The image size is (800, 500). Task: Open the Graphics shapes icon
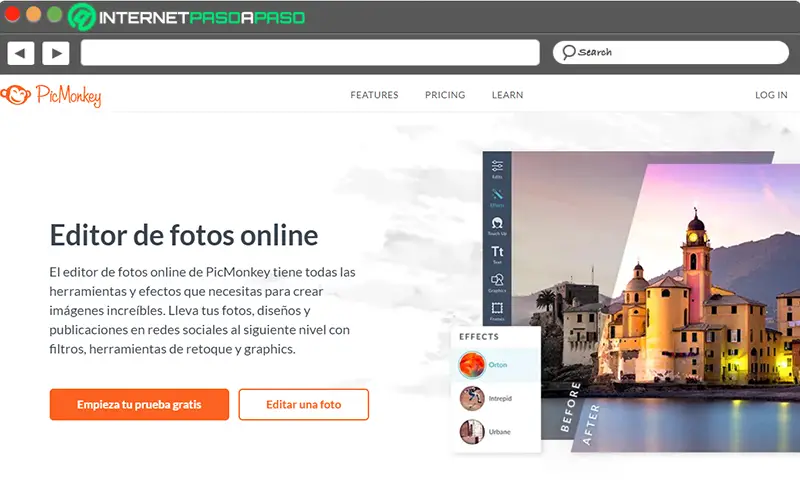[x=497, y=280]
